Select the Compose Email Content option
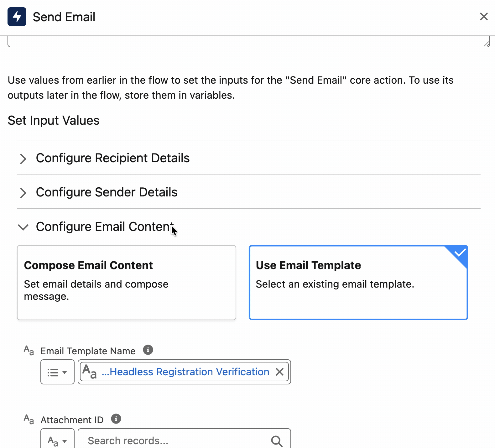This screenshot has height=448, width=495. click(x=126, y=282)
